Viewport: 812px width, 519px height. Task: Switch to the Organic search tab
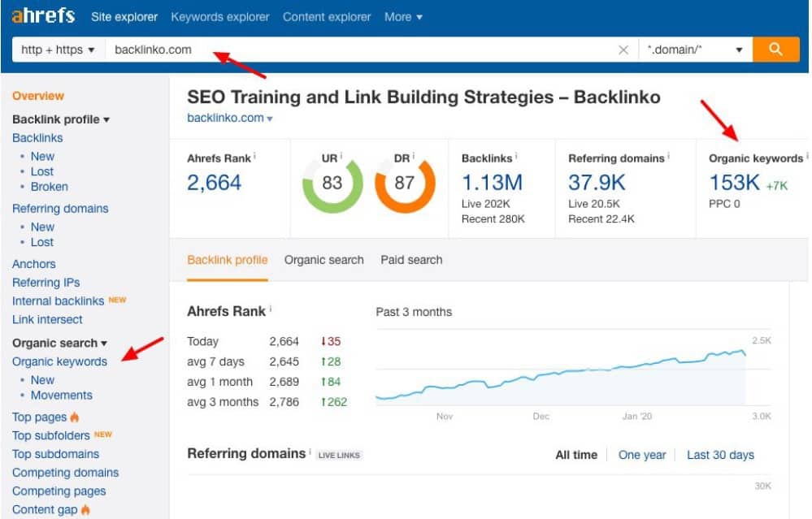point(323,260)
